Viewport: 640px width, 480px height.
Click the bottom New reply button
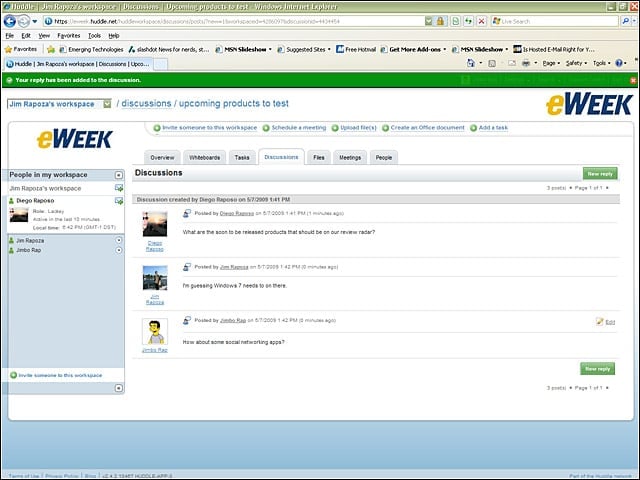point(598,369)
